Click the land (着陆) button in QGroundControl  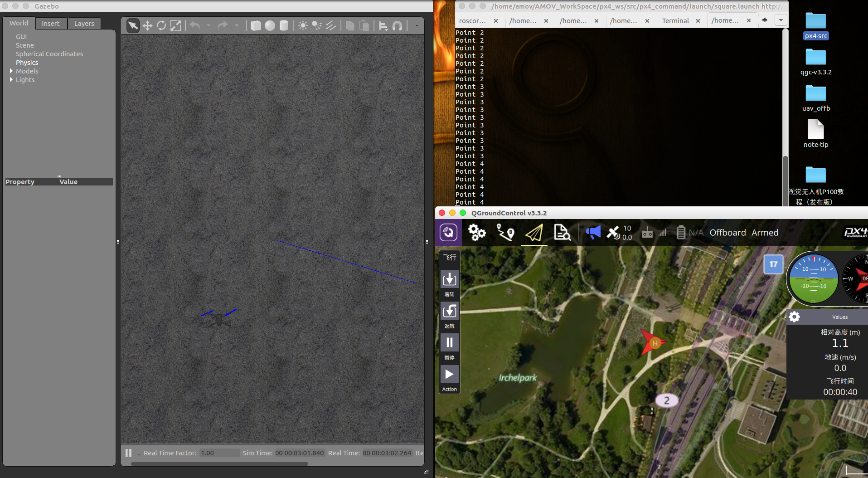coord(450,284)
